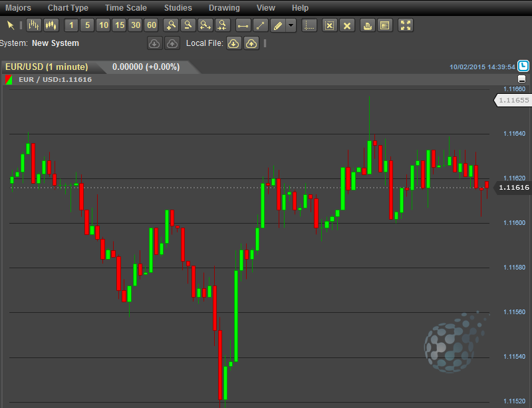Click the print chart icon
This screenshot has width=532, height=408.
(368, 25)
